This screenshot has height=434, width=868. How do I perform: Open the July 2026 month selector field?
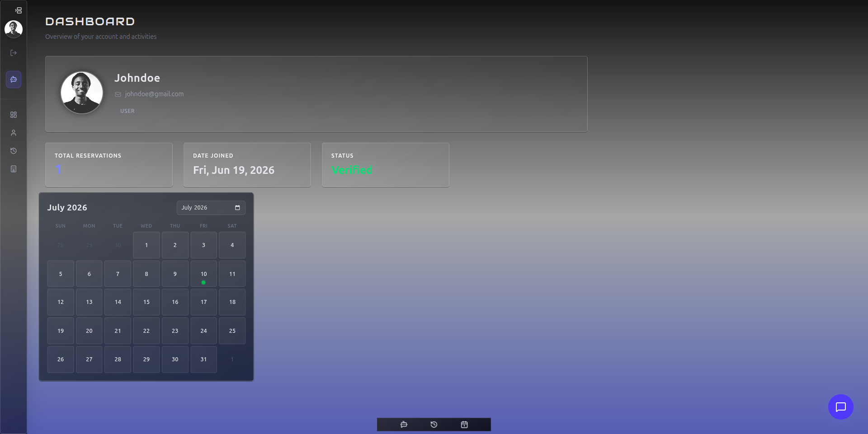point(211,208)
